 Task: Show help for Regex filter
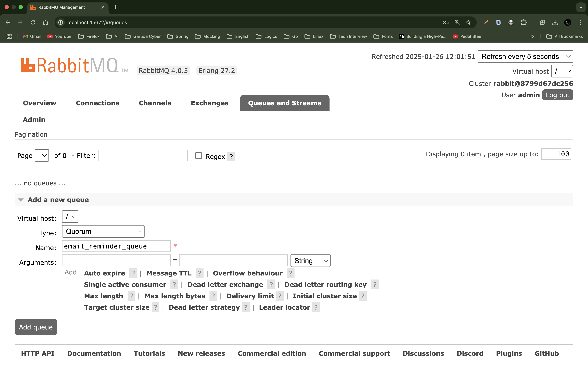231,156
